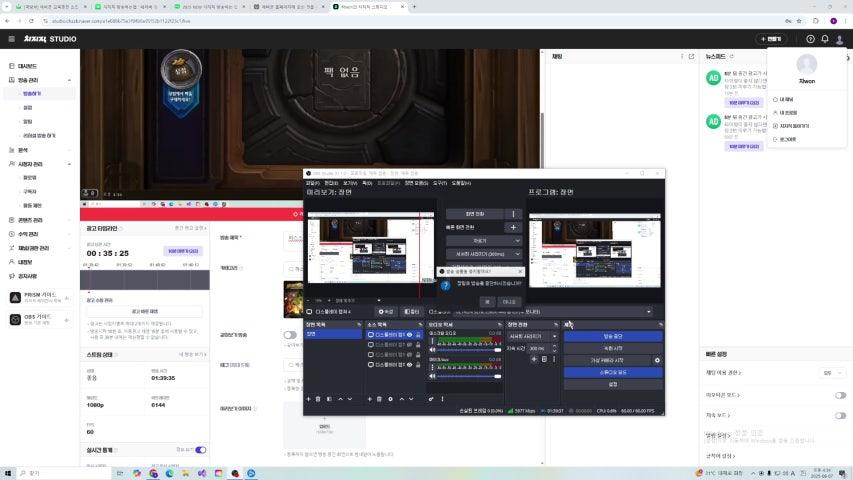Screen dimensions: 853x480
Task: Toggle 이모티콘 모드 switch in quick settings
Action: [840, 395]
